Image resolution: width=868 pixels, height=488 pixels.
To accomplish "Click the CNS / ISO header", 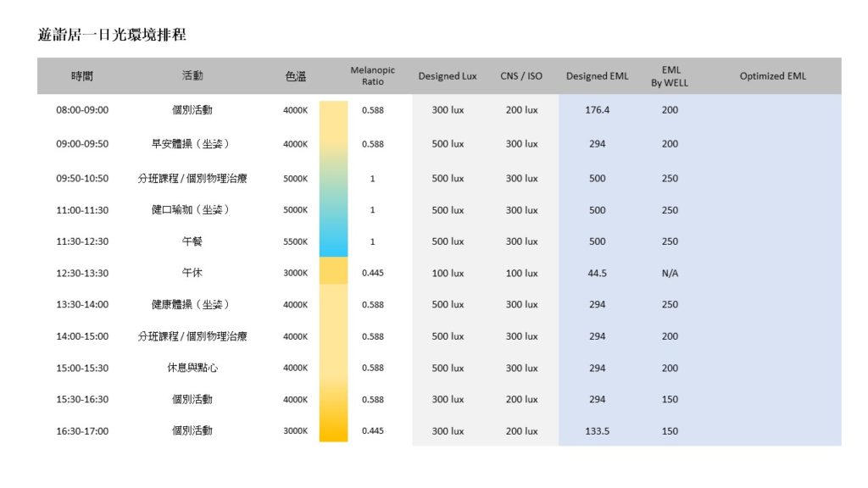I will pos(521,76).
